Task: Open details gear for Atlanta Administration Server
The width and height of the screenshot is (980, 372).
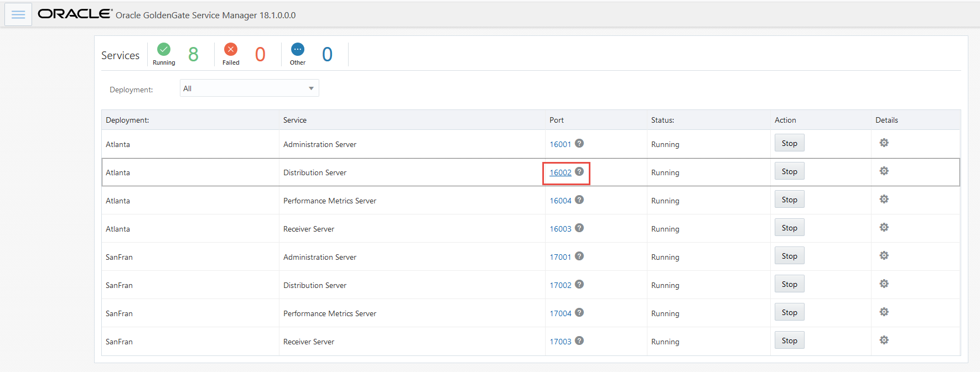Action: coord(884,143)
